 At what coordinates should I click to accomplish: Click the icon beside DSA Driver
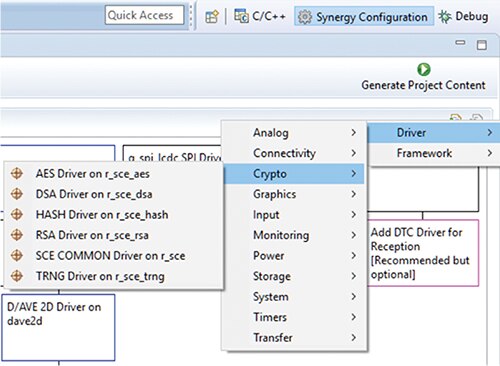(x=17, y=194)
